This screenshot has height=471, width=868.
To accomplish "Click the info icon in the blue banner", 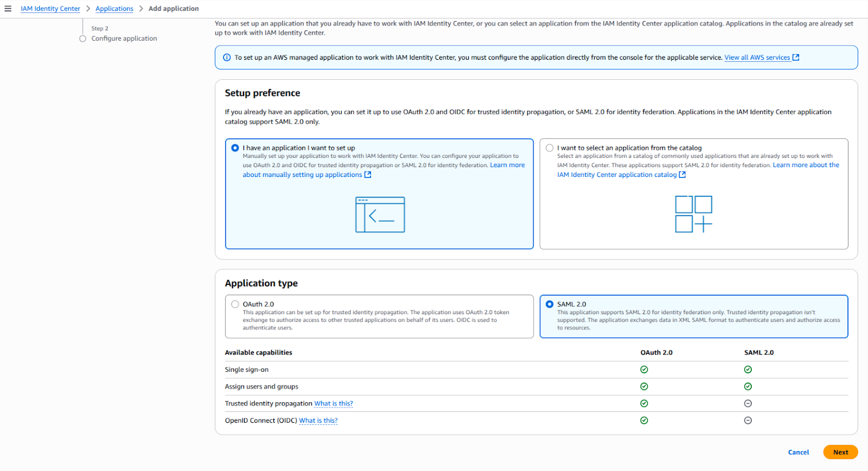I will [x=227, y=58].
